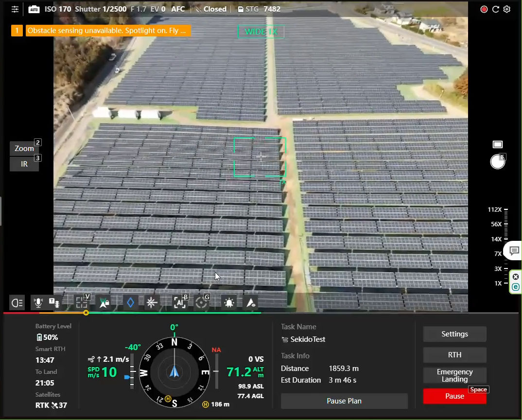This screenshot has height=420, width=522.
Task: Click the aircraft look-at view icon
Action: (x=251, y=302)
